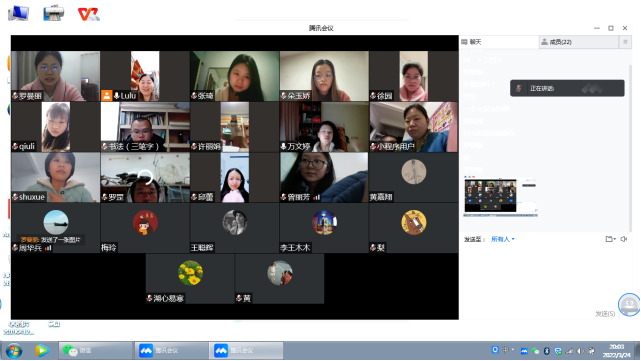Click the mic icon next to Lulu
This screenshot has width=641, height=361.
117,96
